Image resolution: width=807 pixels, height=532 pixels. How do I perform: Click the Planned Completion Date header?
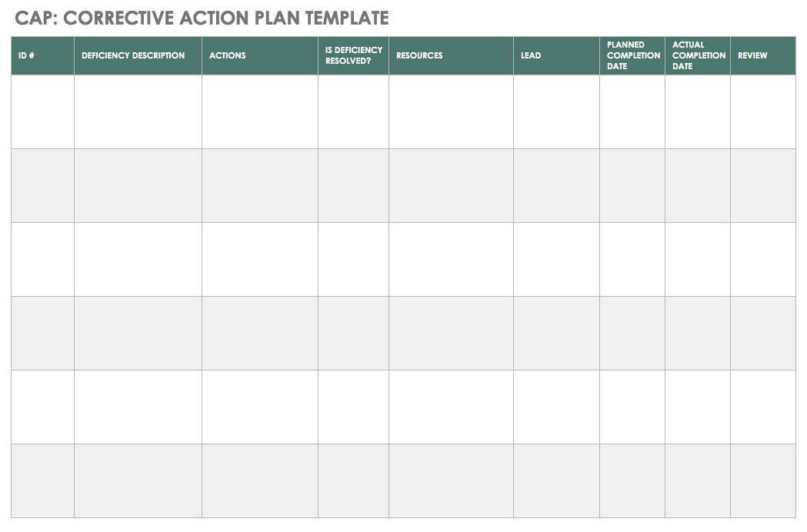point(632,55)
